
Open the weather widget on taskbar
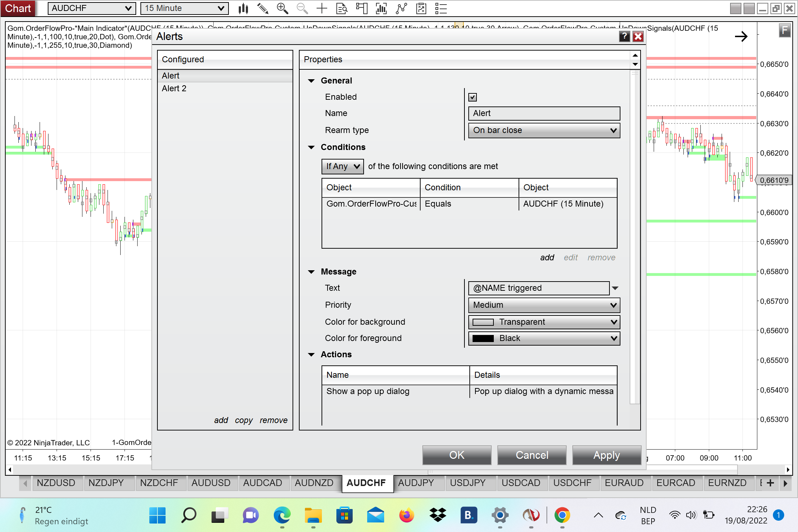pos(53,515)
